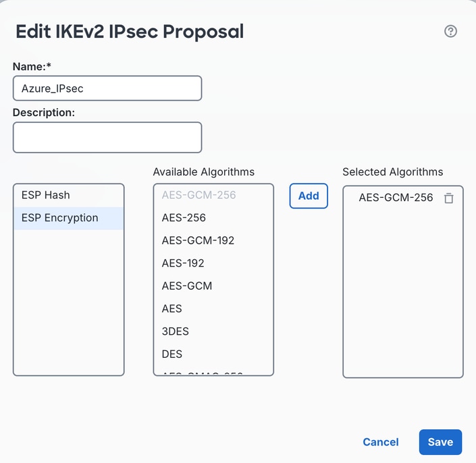Pick AES-192 from the available list
This screenshot has width=476, height=463.
coord(214,263)
